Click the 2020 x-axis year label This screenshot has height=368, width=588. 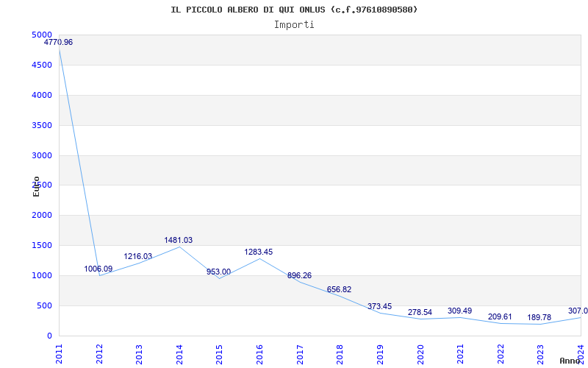(x=420, y=355)
